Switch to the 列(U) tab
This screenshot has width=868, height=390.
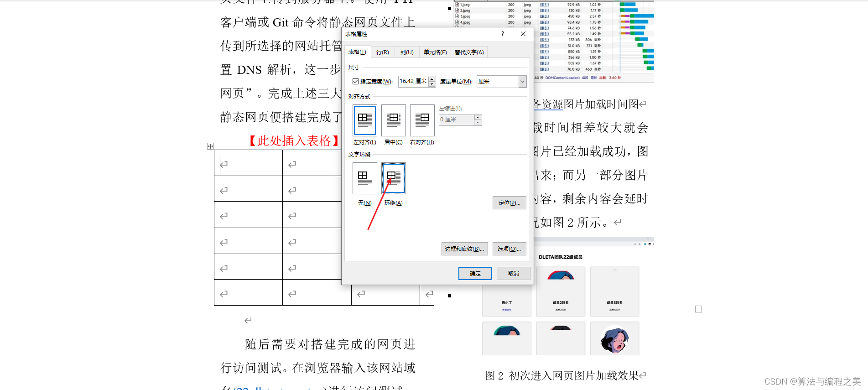coord(407,52)
